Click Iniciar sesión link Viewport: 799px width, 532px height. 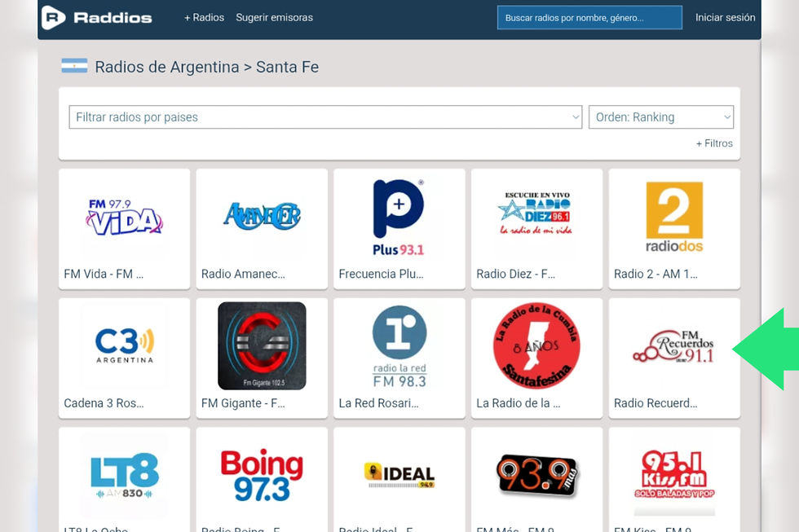tap(725, 17)
